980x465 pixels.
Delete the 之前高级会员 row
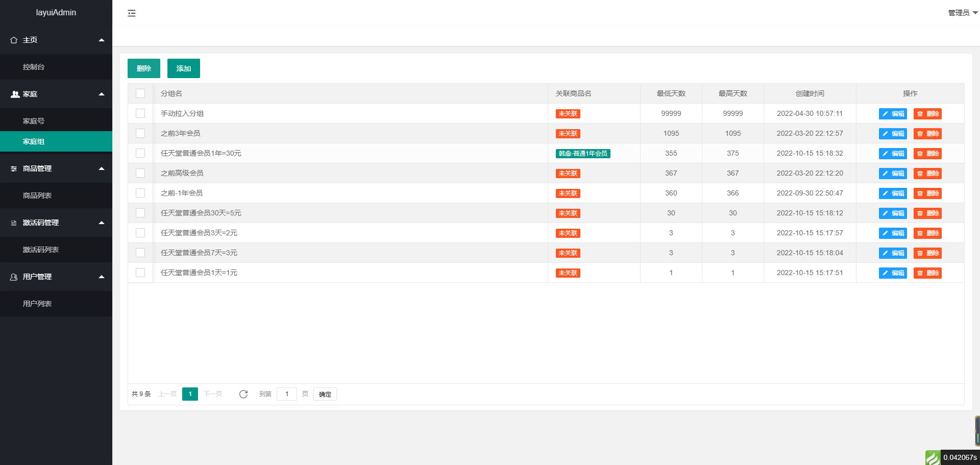(927, 174)
